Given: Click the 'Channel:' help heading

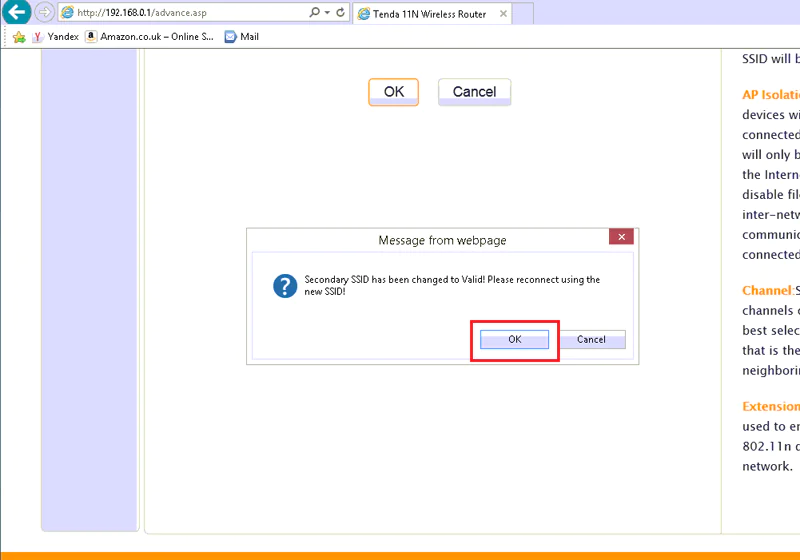Looking at the screenshot, I should click(768, 291).
